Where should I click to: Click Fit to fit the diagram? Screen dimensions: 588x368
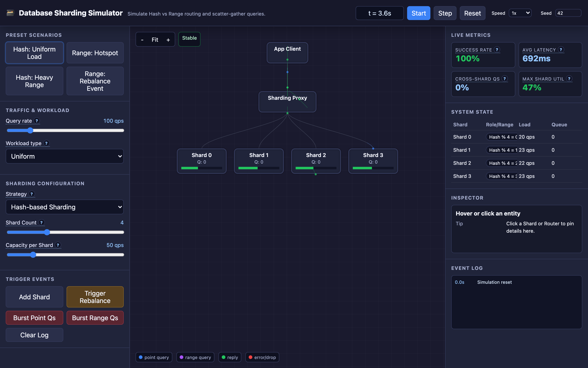(x=155, y=40)
